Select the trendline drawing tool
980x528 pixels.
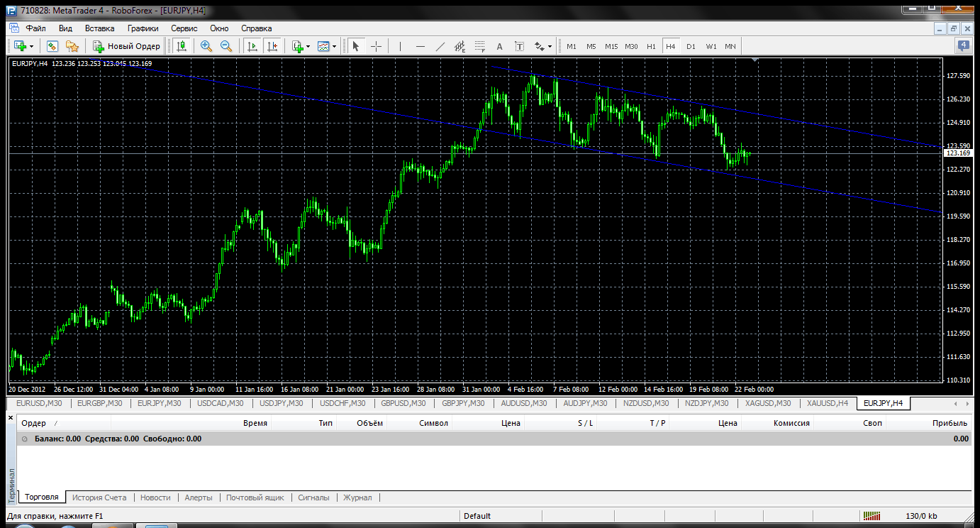pos(440,46)
